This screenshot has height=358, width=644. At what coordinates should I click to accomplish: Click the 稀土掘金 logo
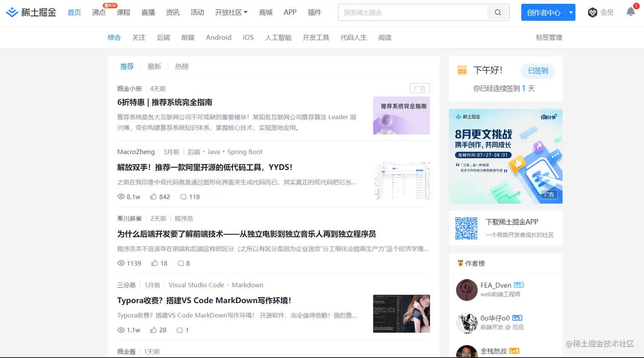(31, 12)
